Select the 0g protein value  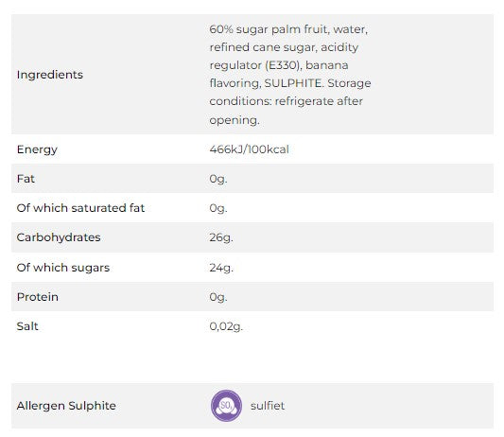(218, 297)
